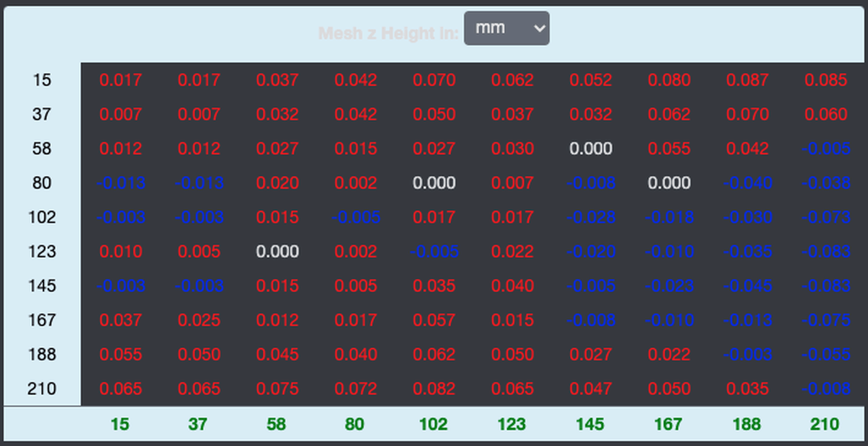Open the Mesh z Height unit dropdown

click(507, 28)
